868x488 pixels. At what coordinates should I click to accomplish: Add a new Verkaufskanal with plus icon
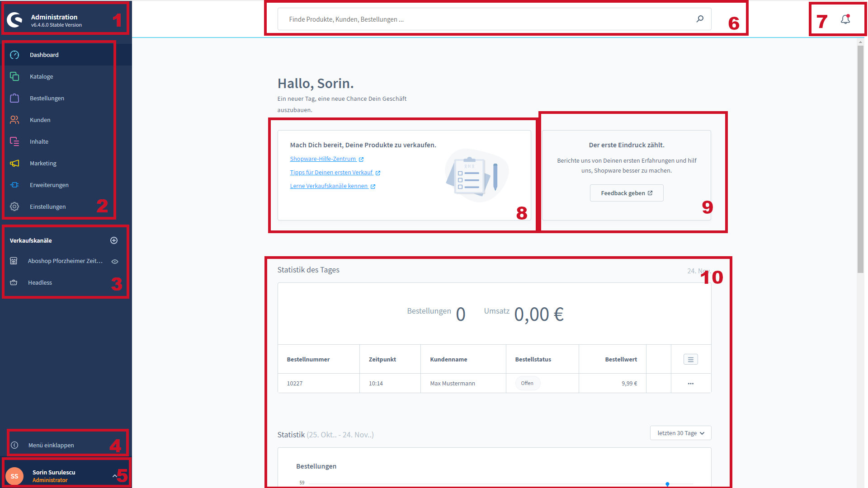[114, 240]
